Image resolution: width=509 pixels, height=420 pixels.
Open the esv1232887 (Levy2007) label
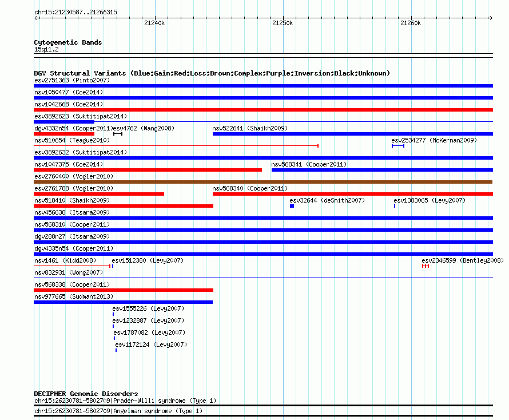(x=148, y=320)
